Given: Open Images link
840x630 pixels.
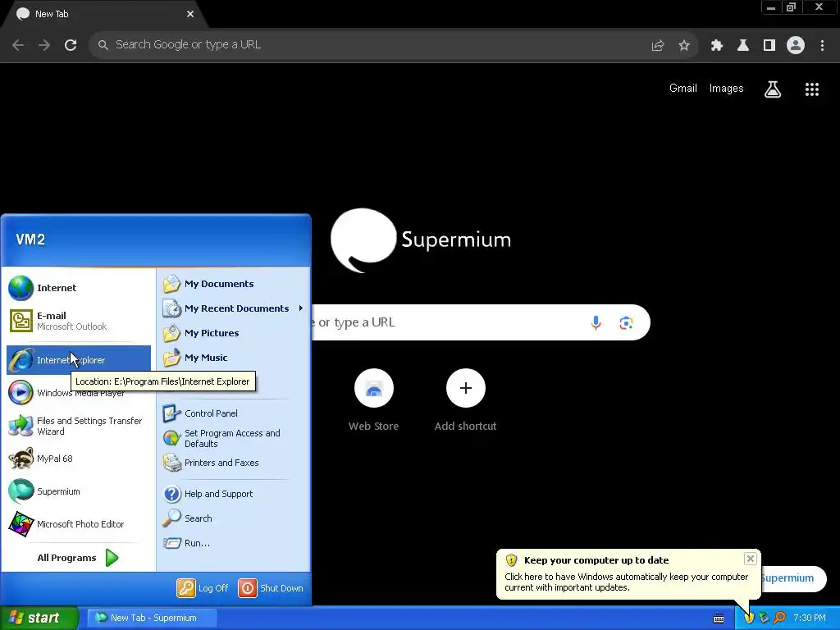Looking at the screenshot, I should [727, 89].
